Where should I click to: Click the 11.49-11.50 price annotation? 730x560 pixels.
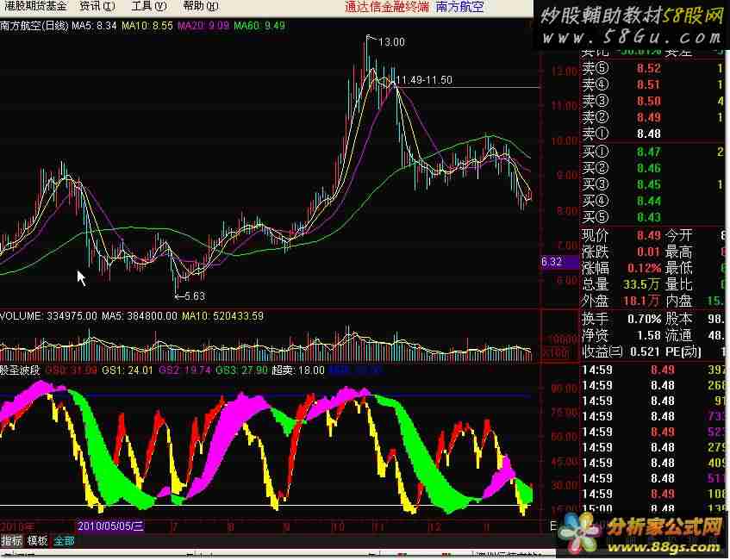click(424, 80)
